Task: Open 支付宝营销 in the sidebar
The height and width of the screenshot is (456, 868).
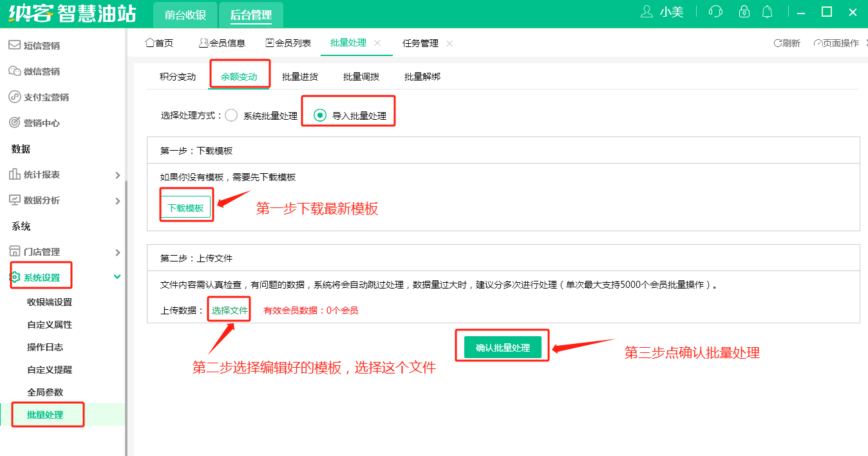Action: click(x=46, y=97)
